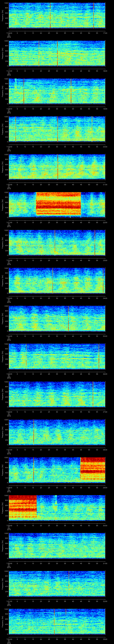This screenshot has height=644, width=114.
Task: Click the 7:31:00 start time label
Action: 9,601
